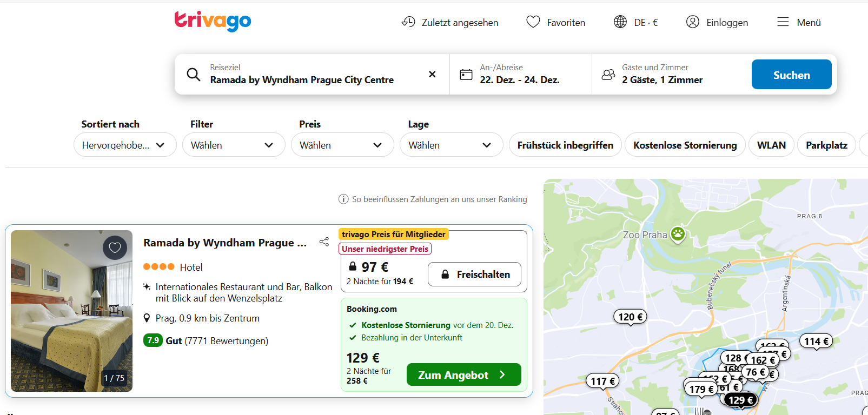
Task: Open the Zoo Praha map marker
Action: [x=678, y=234]
